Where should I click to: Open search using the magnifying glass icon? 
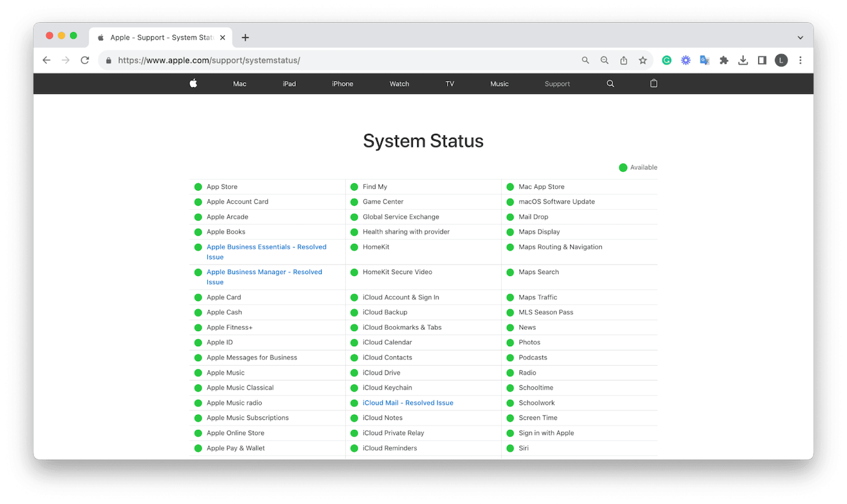click(x=609, y=83)
